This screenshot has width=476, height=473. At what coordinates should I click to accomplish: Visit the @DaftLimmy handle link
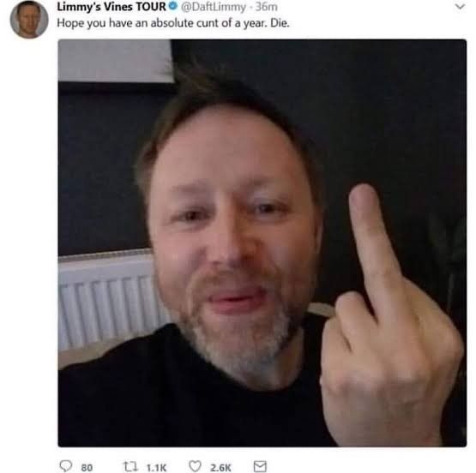click(x=214, y=7)
